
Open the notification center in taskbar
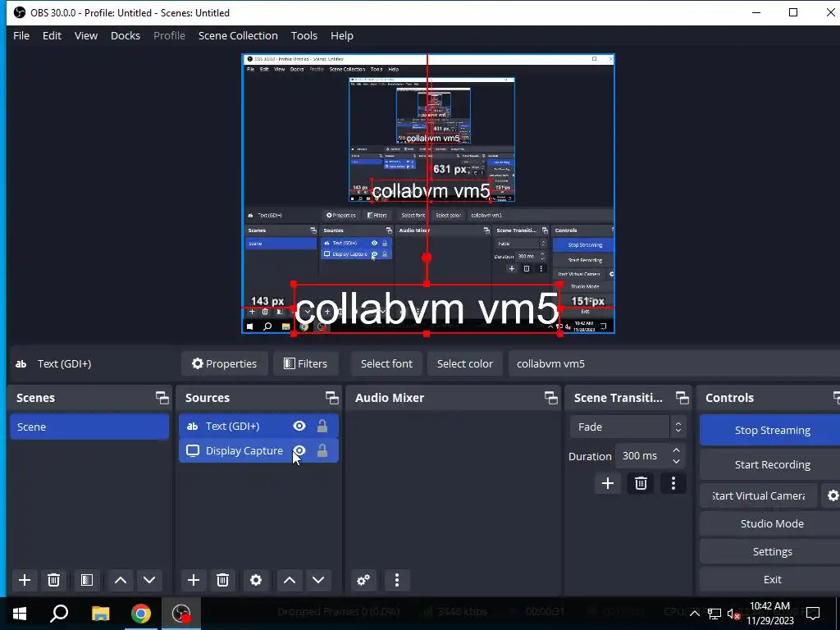(x=813, y=614)
